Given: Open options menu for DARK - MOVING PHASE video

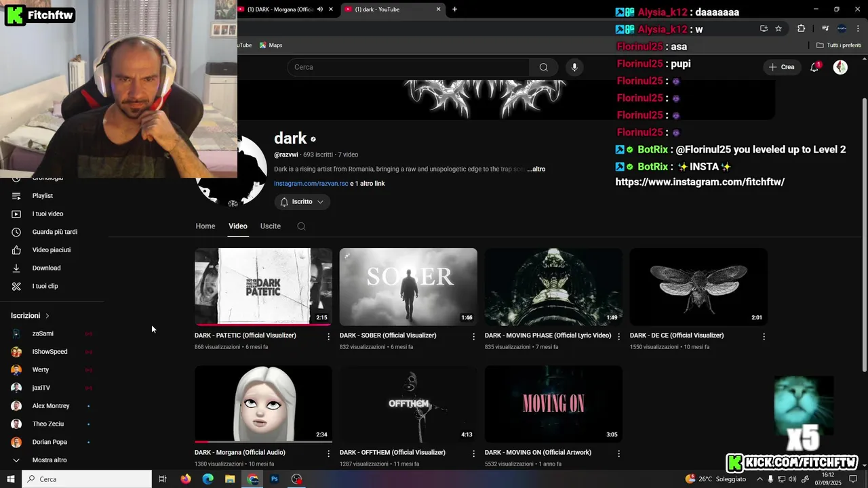Looking at the screenshot, I should (618, 336).
